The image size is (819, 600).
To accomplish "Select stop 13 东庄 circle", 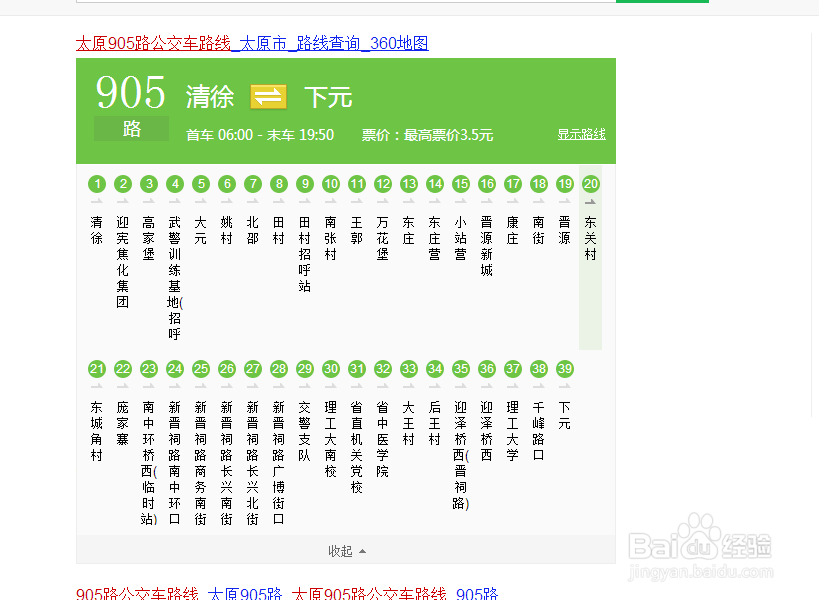I will [408, 184].
